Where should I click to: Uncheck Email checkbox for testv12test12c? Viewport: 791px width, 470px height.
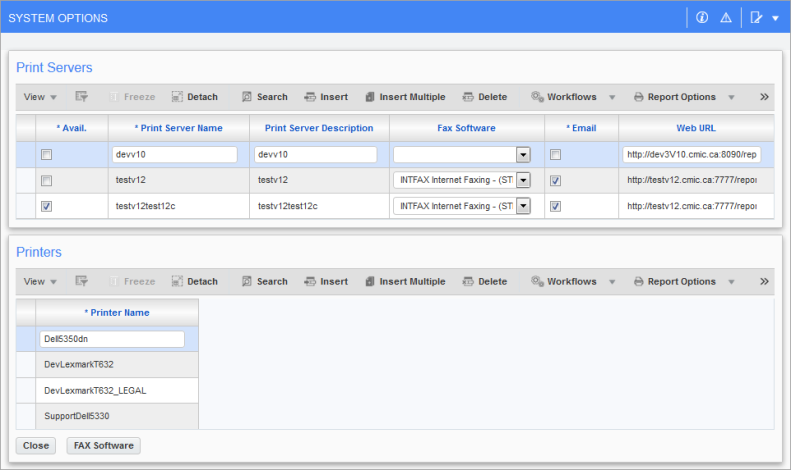coord(555,206)
